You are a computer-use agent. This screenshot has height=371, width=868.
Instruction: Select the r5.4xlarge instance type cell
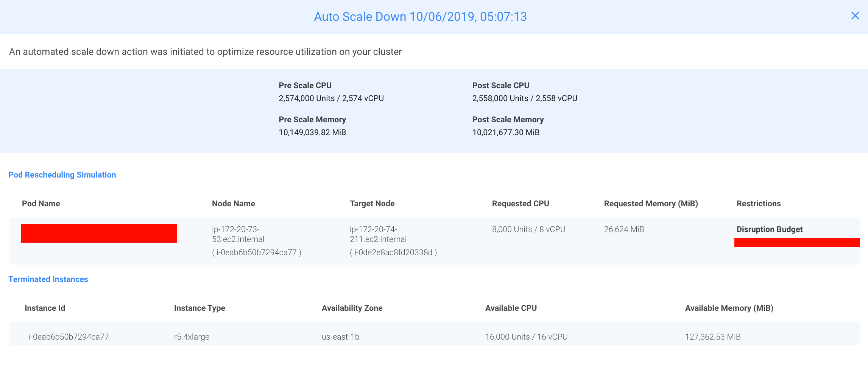[192, 337]
